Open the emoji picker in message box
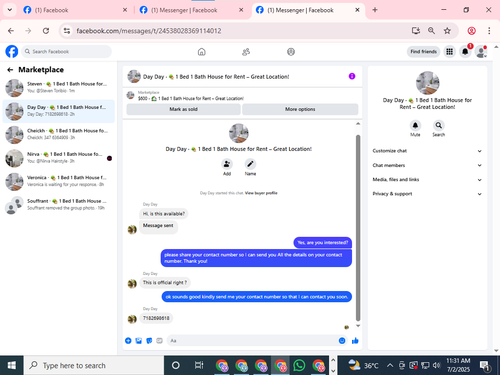The width and height of the screenshot is (500, 375). coord(342,341)
